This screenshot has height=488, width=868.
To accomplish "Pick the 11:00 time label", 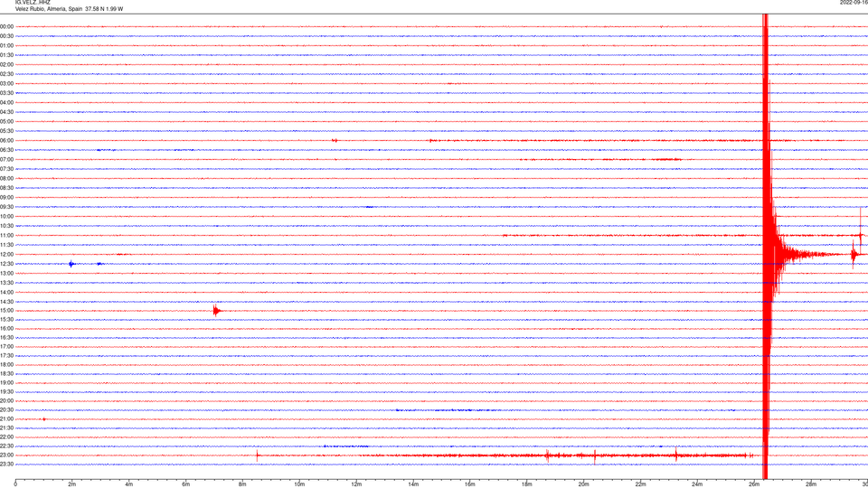I will 6,235.
